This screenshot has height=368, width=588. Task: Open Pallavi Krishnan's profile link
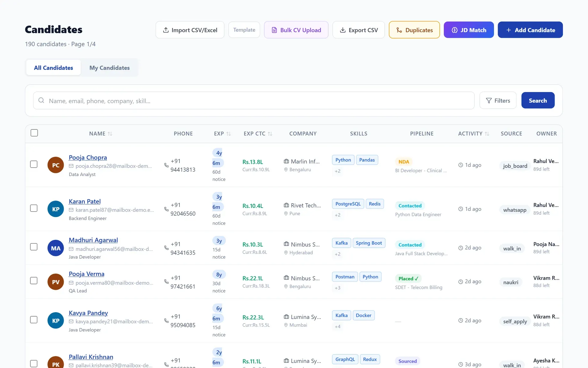click(x=91, y=357)
